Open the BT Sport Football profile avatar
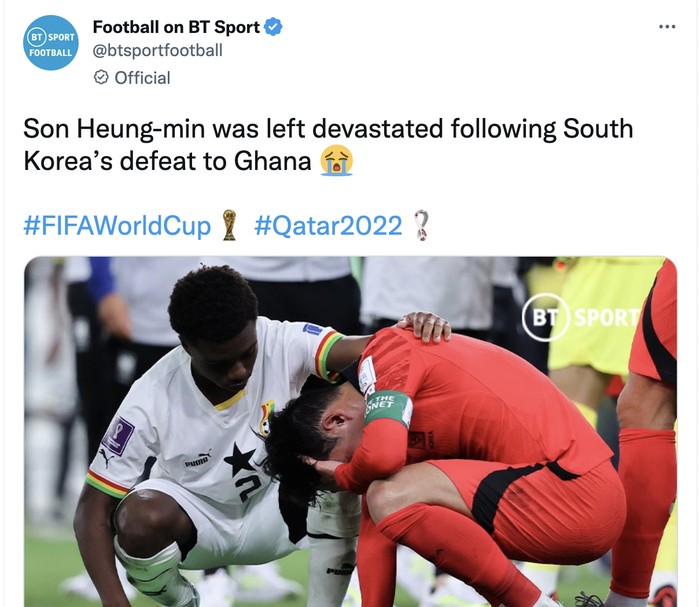This screenshot has height=607, width=700. (x=51, y=43)
